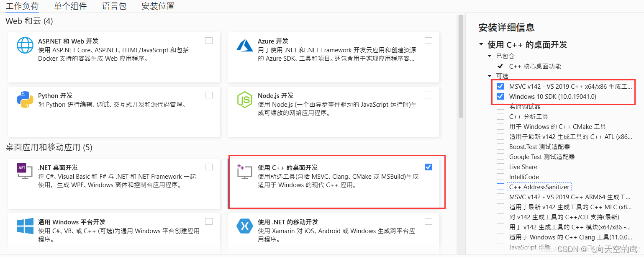Collapse the 可选 components section
Image resolution: width=644 pixels, height=257 pixels.
(x=490, y=76)
